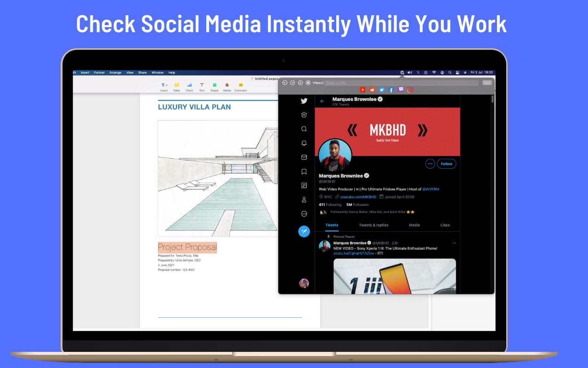Reload the page in popup browser
This screenshot has height=368, width=588.
click(x=300, y=83)
